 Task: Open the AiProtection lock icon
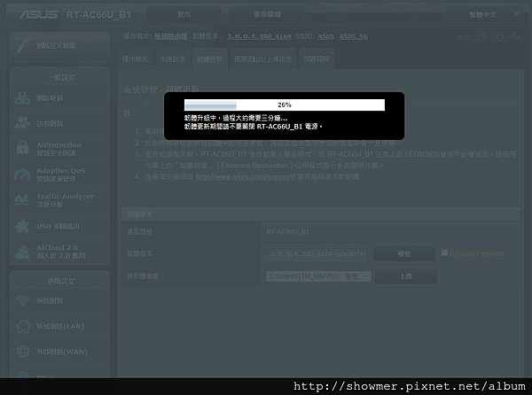pos(23,148)
